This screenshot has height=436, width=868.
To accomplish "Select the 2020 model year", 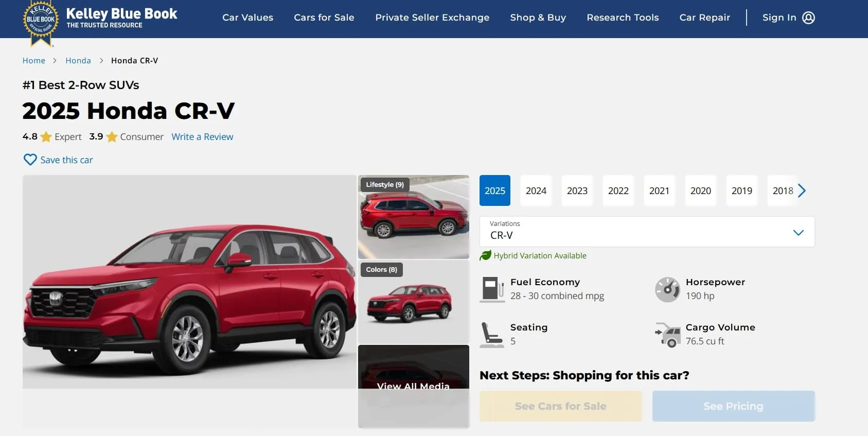I will (x=701, y=190).
